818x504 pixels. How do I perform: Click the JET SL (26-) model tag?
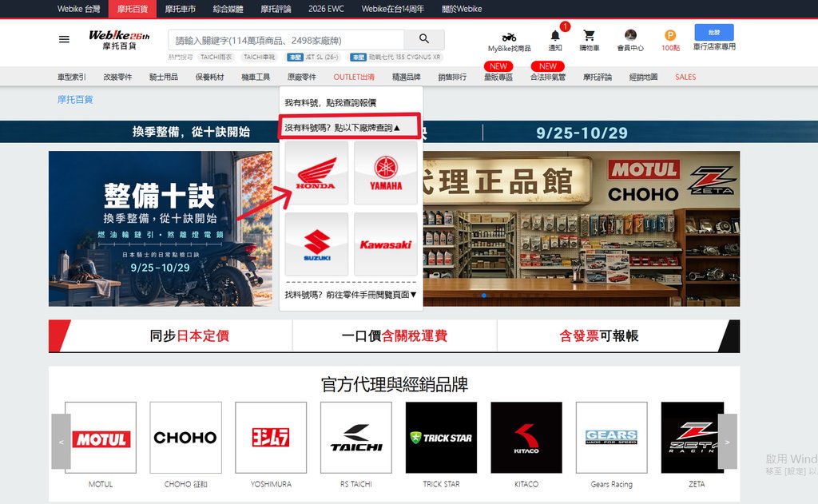click(313, 57)
